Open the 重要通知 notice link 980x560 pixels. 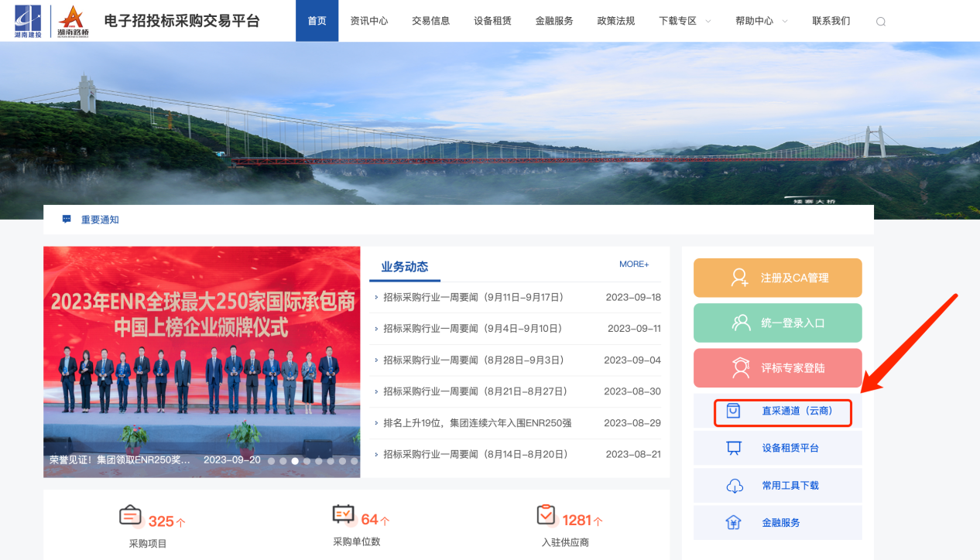(100, 220)
